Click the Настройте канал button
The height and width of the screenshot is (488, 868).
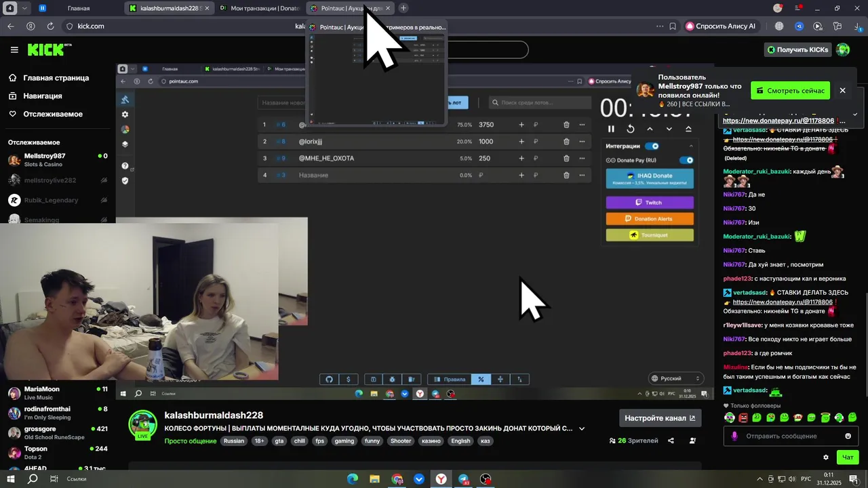coord(660,418)
